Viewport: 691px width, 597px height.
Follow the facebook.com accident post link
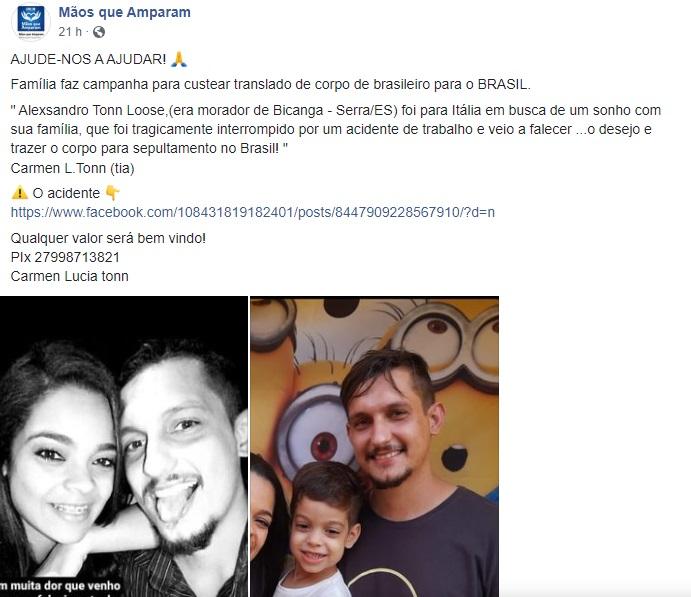click(x=253, y=212)
